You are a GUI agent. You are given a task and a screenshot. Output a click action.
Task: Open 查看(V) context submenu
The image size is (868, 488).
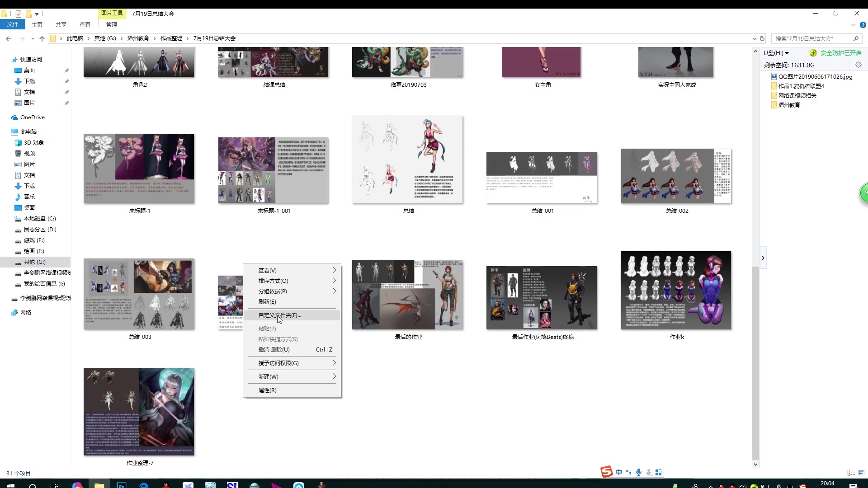[x=292, y=270]
